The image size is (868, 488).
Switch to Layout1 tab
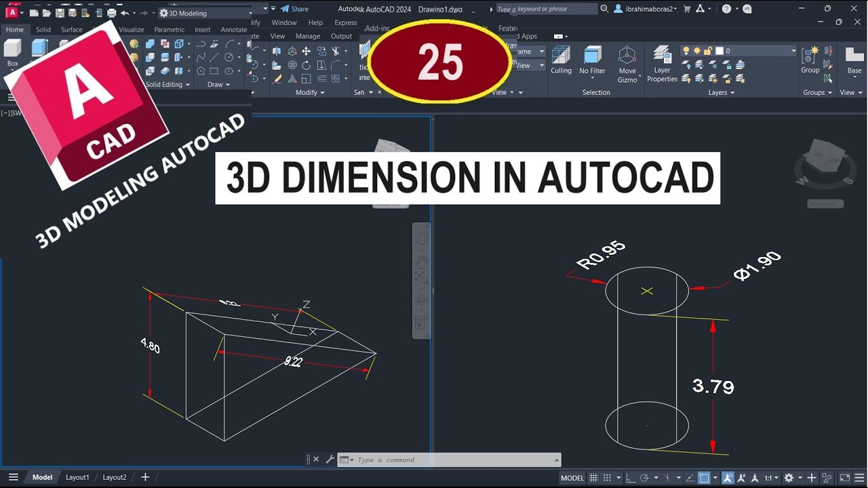pos(77,477)
